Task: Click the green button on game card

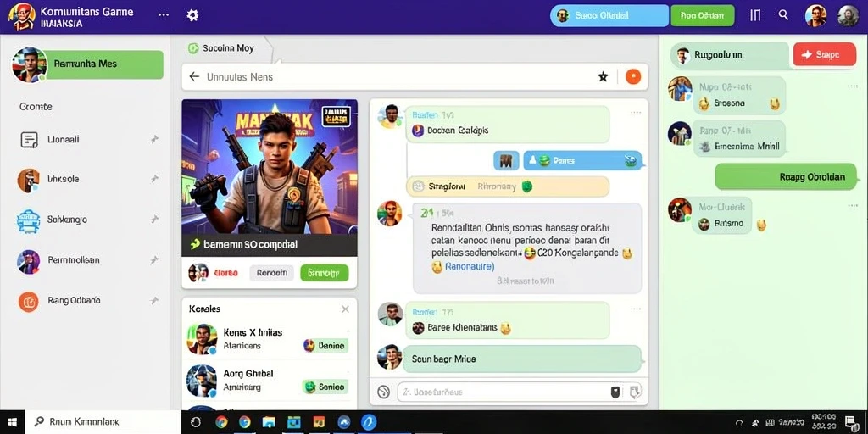Action: (325, 273)
